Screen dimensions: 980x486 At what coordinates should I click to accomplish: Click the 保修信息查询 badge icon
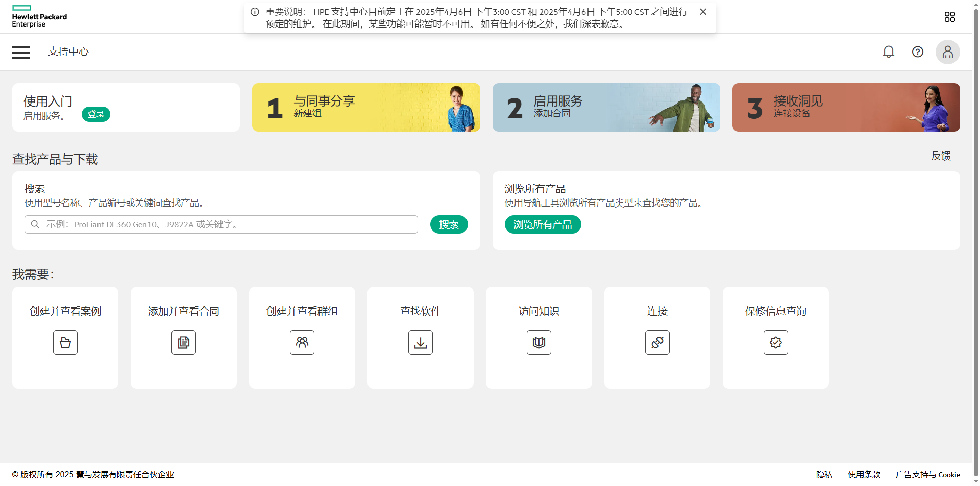coord(776,343)
